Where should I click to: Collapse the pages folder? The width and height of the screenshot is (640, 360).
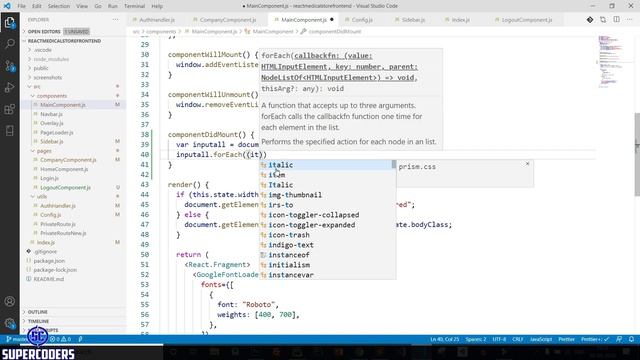pyautogui.click(x=44, y=151)
